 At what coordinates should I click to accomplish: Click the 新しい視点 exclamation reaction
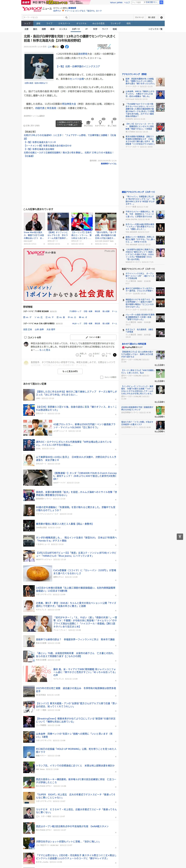112,123
